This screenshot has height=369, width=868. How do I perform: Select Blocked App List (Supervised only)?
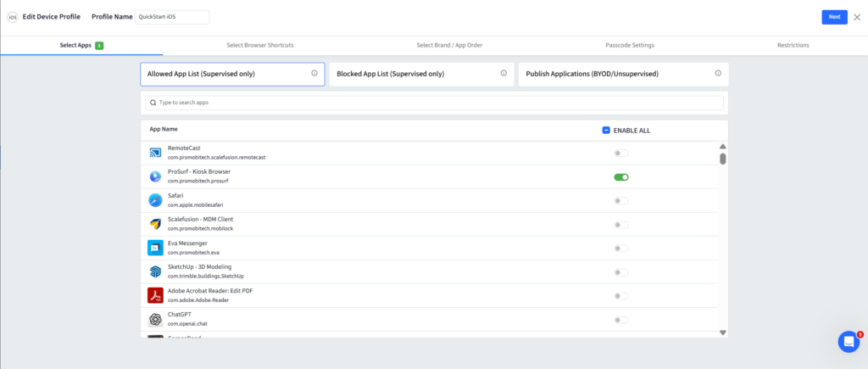click(422, 74)
